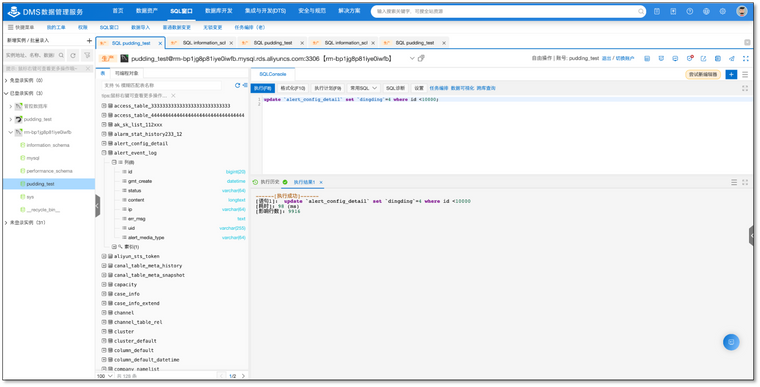Click the share/export icon in the connection bar

coord(703,58)
